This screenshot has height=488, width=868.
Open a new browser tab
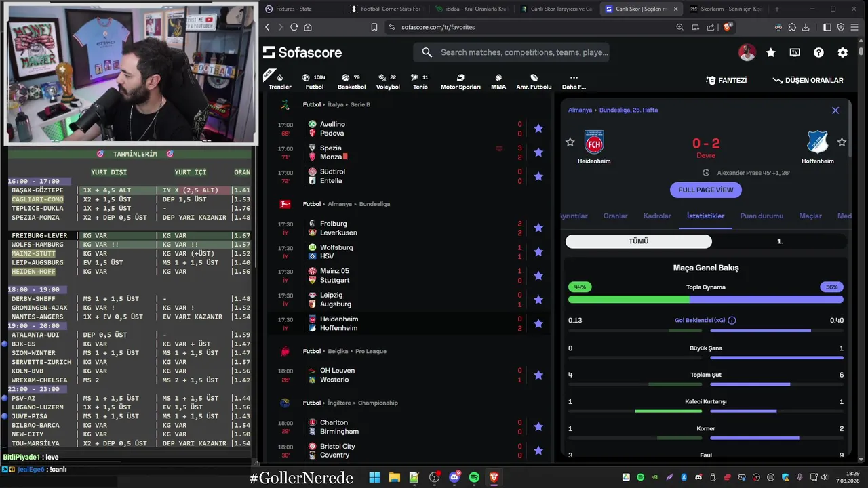[777, 9]
